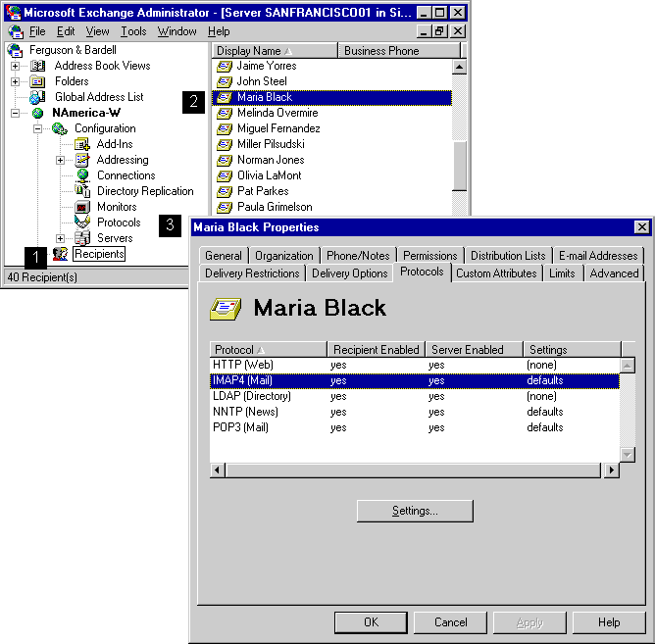Sort by Business Phone column header
Viewport: 655px width, 644px height.
pyautogui.click(x=398, y=51)
